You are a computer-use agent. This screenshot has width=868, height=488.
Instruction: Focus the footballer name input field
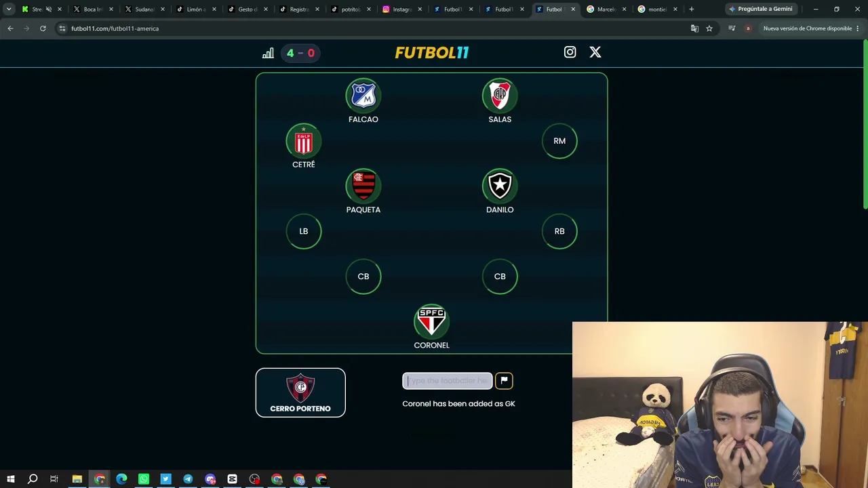point(448,381)
